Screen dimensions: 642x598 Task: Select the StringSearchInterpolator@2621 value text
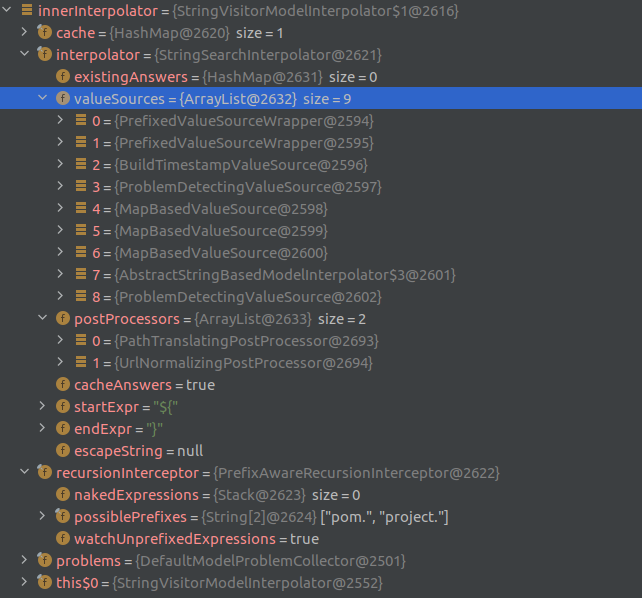pyautogui.click(x=268, y=55)
